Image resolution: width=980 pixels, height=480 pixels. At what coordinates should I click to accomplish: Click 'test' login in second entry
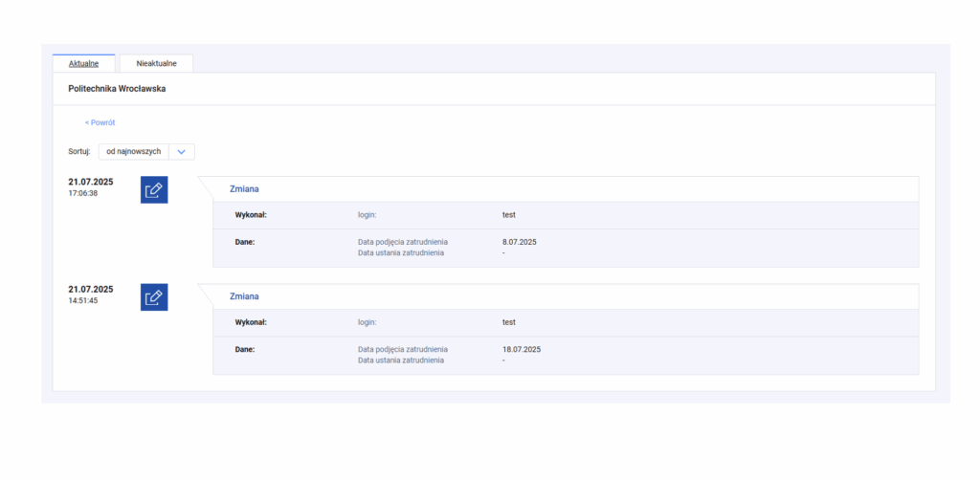(509, 322)
